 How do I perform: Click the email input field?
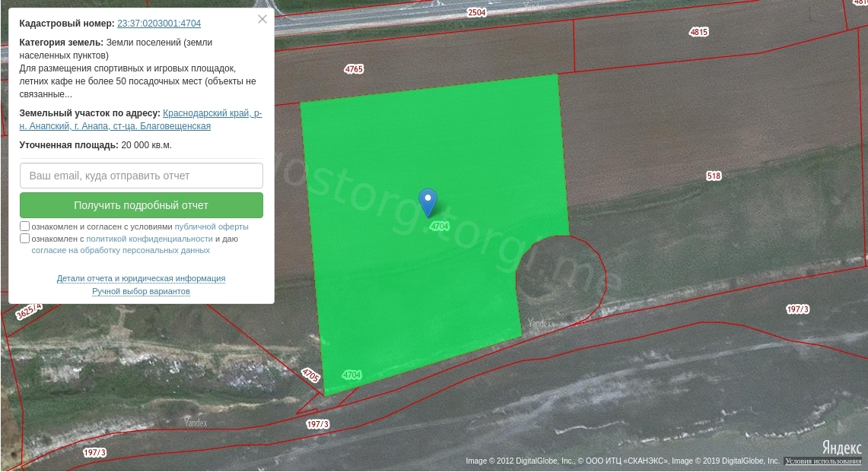(141, 176)
